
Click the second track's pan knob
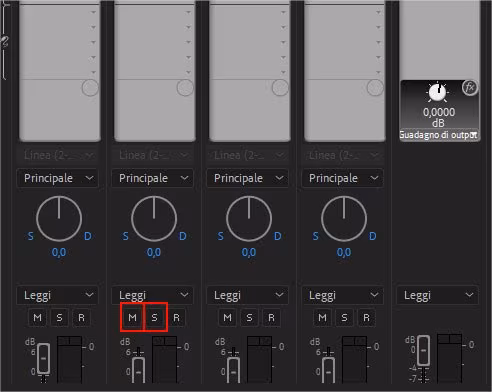154,219
